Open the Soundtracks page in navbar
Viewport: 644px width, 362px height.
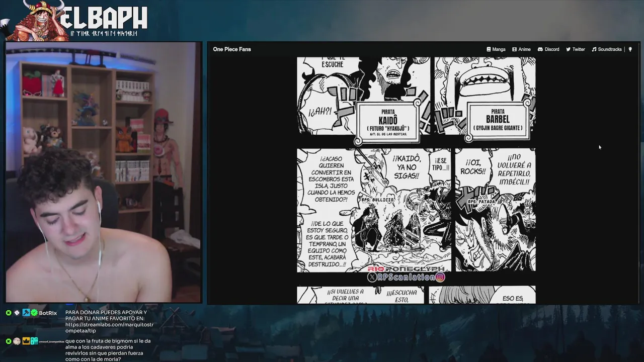(x=607, y=49)
